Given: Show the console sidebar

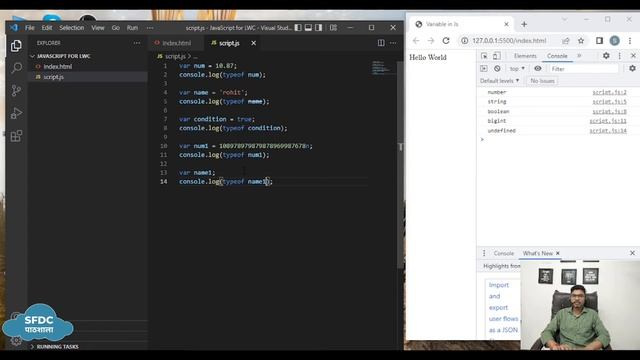Looking at the screenshot, I should [484, 69].
